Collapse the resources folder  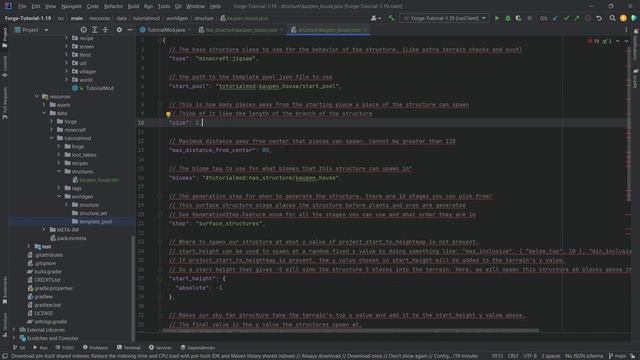pyautogui.click(x=37, y=97)
